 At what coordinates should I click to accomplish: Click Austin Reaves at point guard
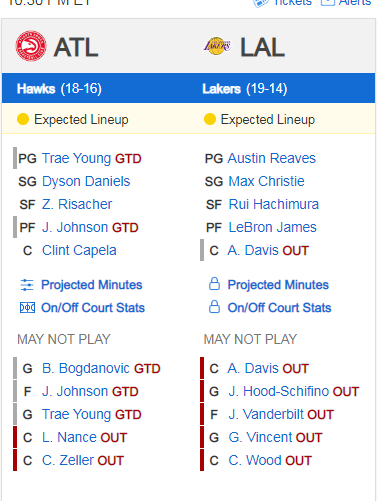[272, 158]
